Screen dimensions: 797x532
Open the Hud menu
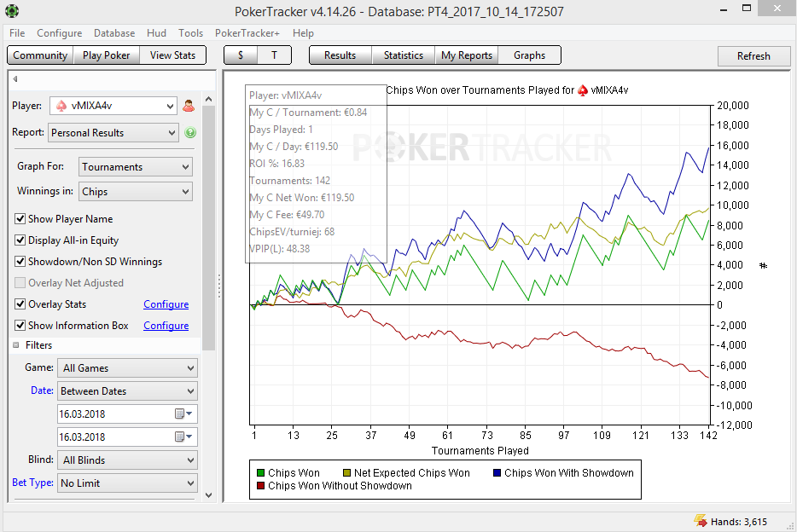tap(156, 33)
